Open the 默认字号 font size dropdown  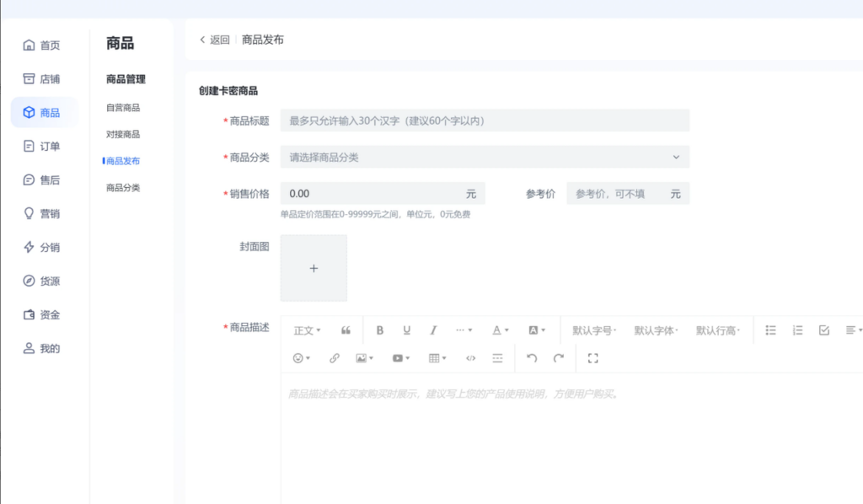594,330
